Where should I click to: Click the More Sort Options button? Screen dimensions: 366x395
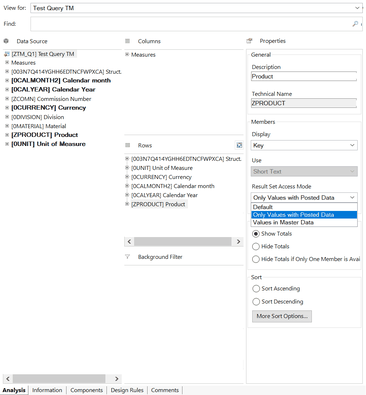click(x=282, y=316)
